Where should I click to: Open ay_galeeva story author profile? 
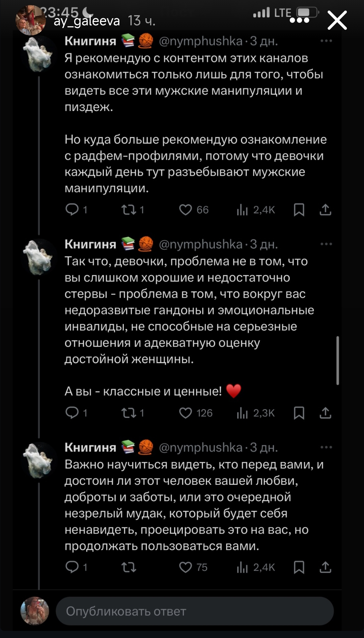(x=87, y=21)
